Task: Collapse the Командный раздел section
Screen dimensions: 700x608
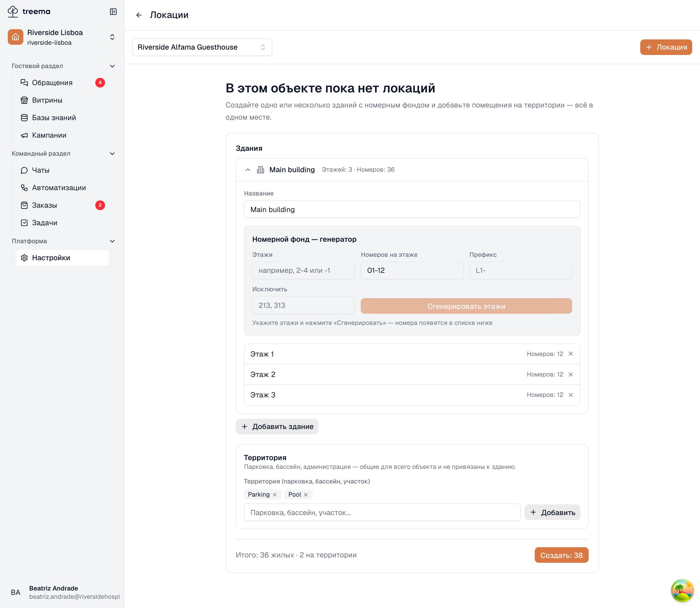Action: pos(112,154)
